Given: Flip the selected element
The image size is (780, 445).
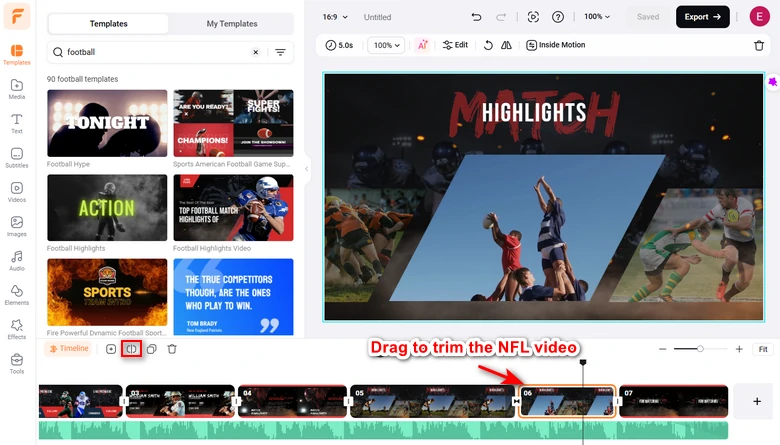Looking at the screenshot, I should pos(506,45).
